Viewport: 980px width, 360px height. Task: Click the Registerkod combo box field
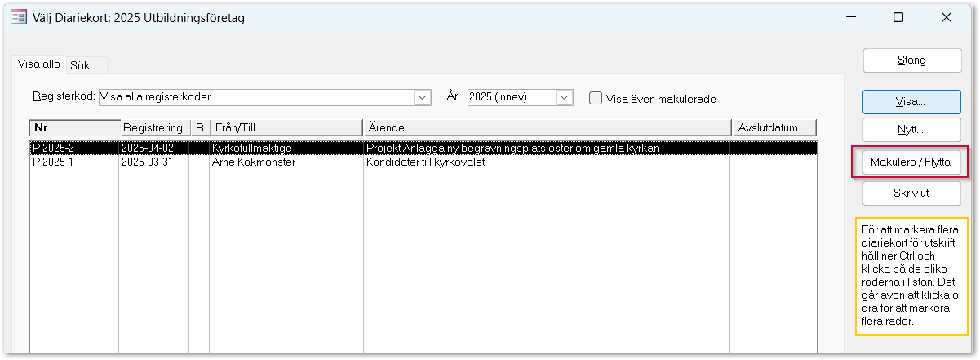264,97
